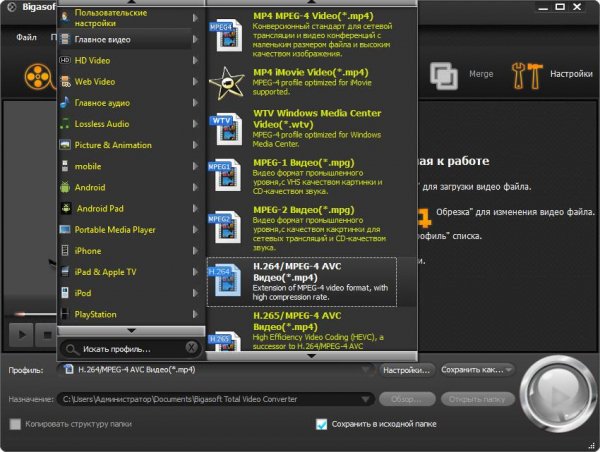Click the Merge overlapping squares icon
Viewport: 600px width, 452px height.
coord(443,75)
